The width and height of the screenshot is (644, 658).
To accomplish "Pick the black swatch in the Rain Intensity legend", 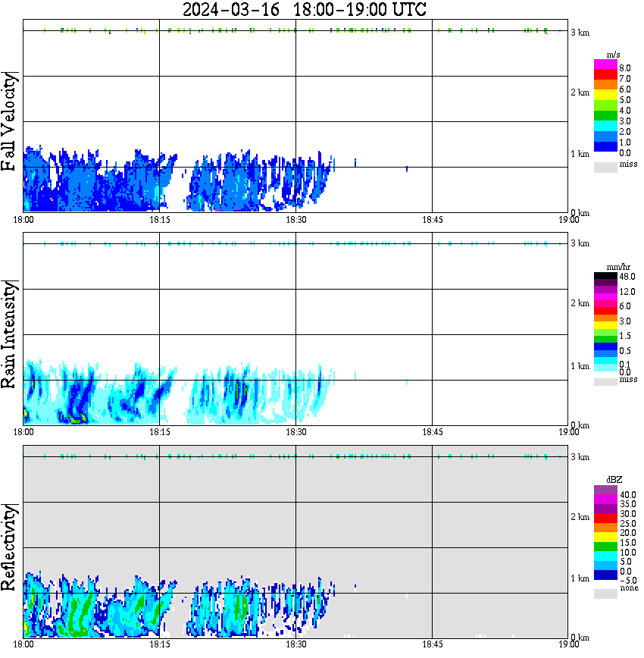I will click(x=605, y=276).
